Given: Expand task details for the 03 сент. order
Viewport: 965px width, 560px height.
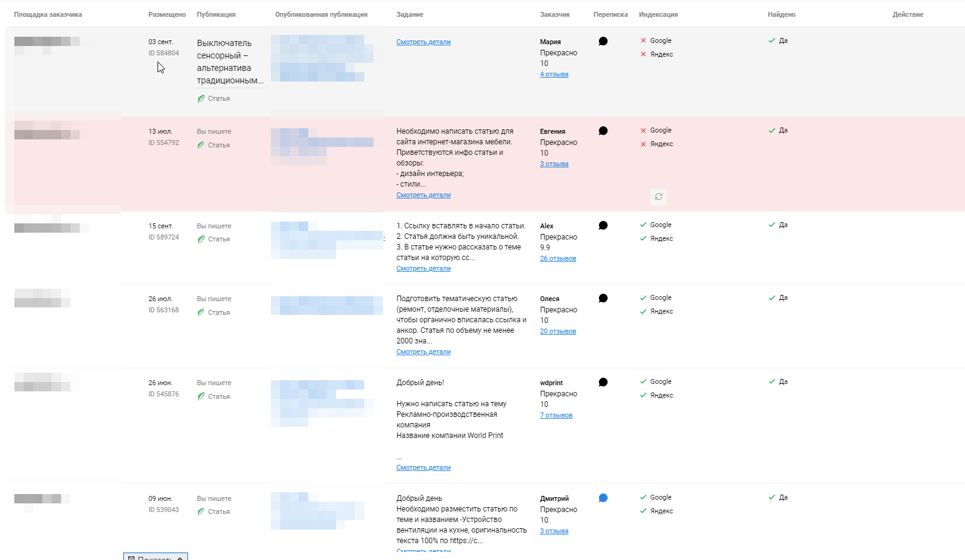Looking at the screenshot, I should tap(423, 42).
